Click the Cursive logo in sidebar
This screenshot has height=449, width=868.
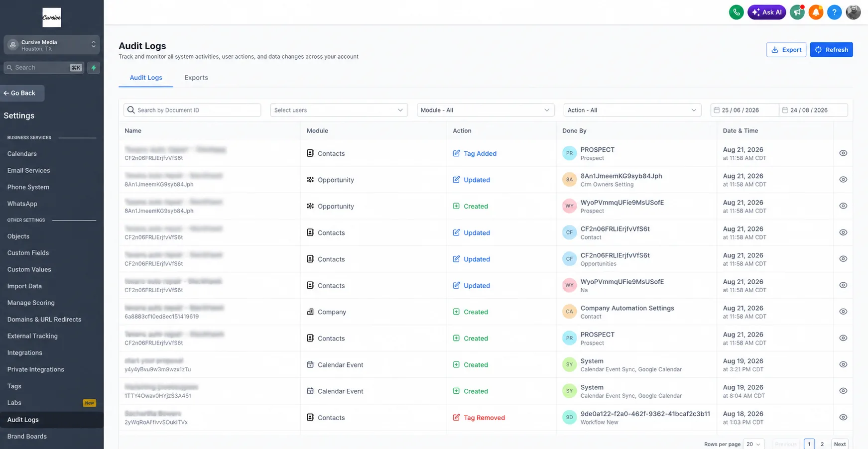pyautogui.click(x=52, y=17)
